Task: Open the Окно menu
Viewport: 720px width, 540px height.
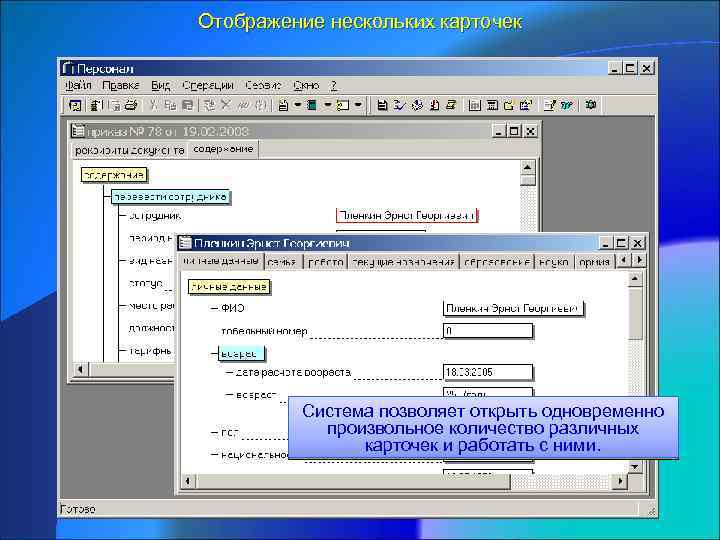Action: (x=306, y=85)
